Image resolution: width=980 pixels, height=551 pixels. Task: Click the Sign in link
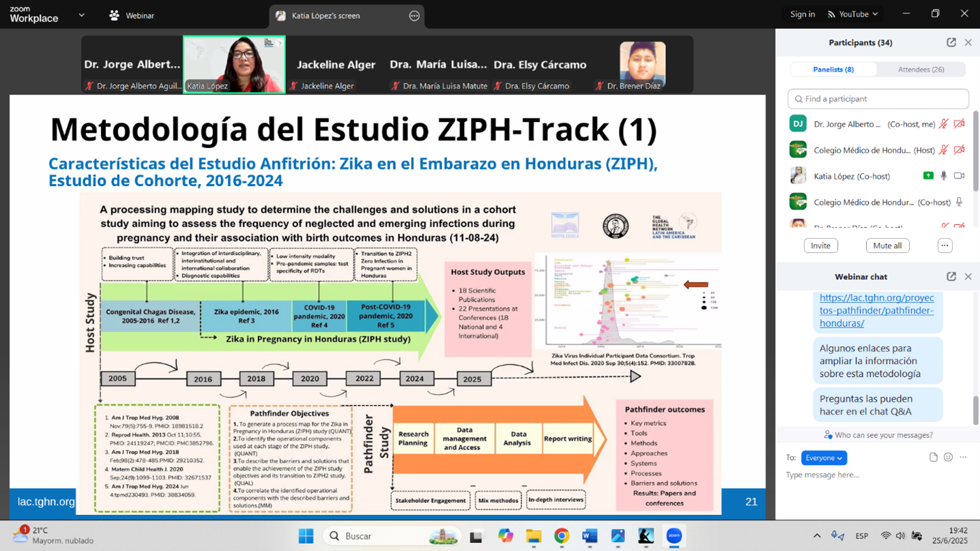click(803, 14)
